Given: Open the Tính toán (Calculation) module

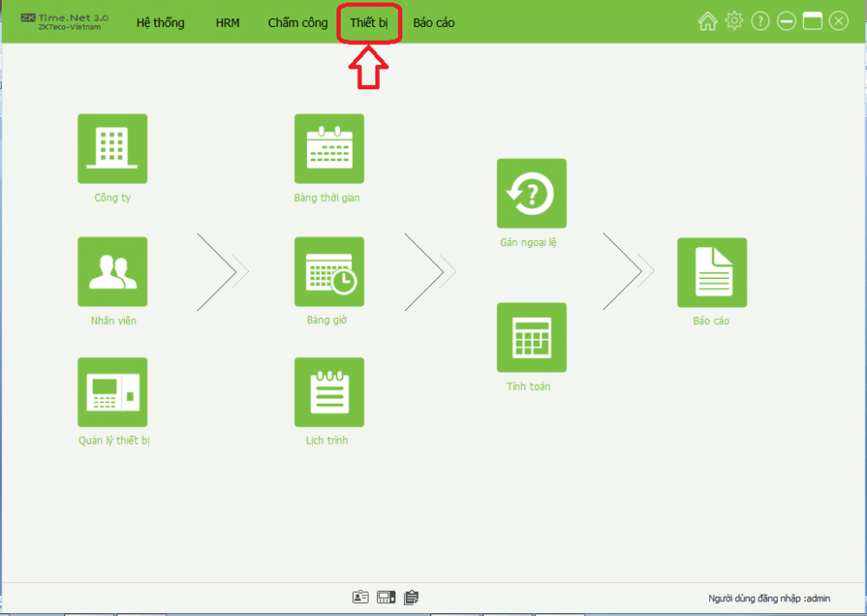Looking at the screenshot, I should point(531,336).
